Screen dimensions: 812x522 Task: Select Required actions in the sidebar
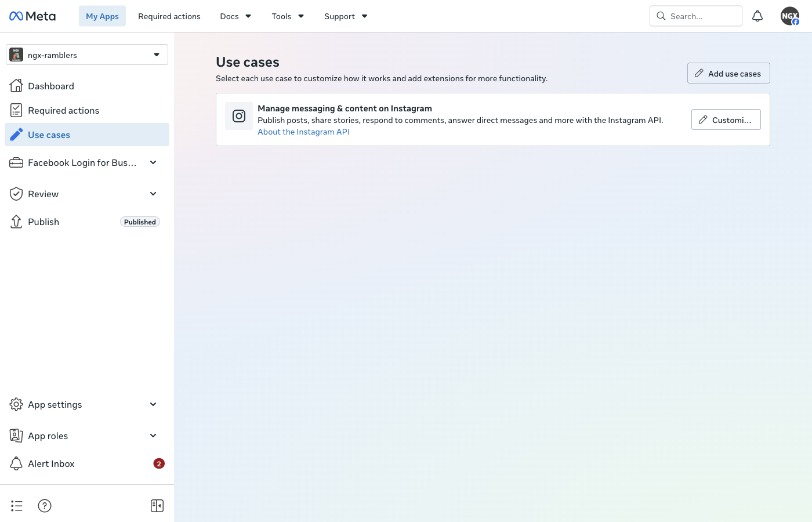coord(87,110)
